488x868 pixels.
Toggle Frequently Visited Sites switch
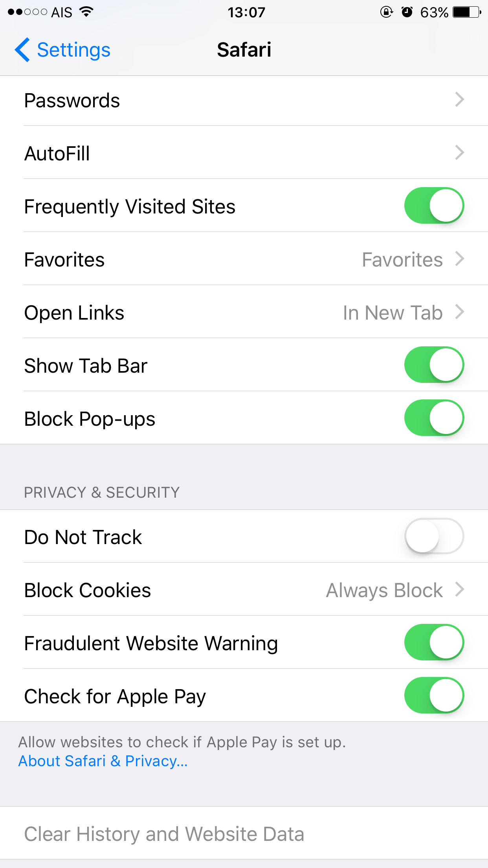click(434, 206)
